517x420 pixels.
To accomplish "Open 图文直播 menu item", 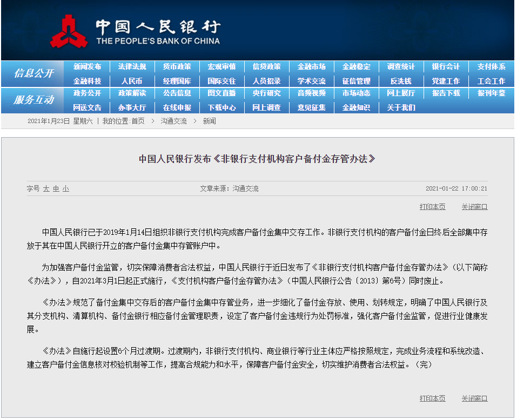I will 222,93.
